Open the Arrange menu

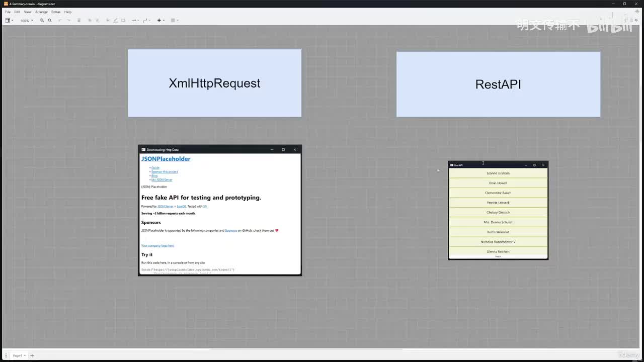point(41,12)
